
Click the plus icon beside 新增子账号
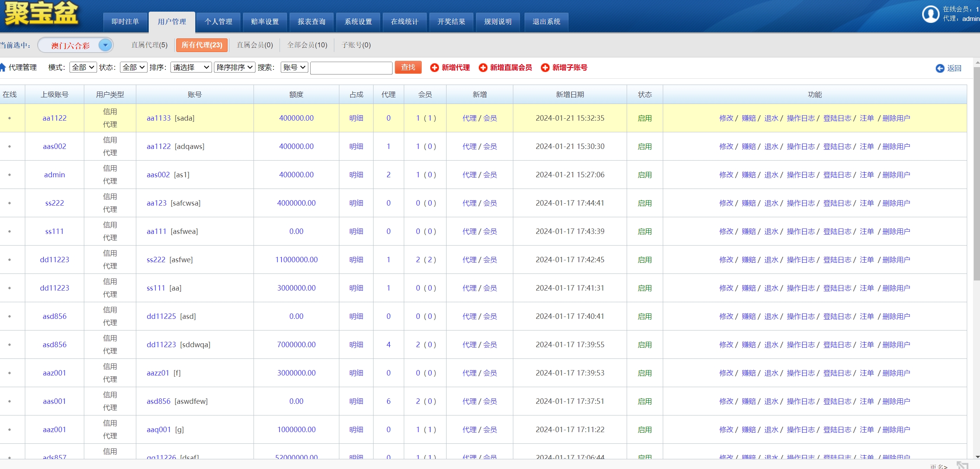coord(545,67)
